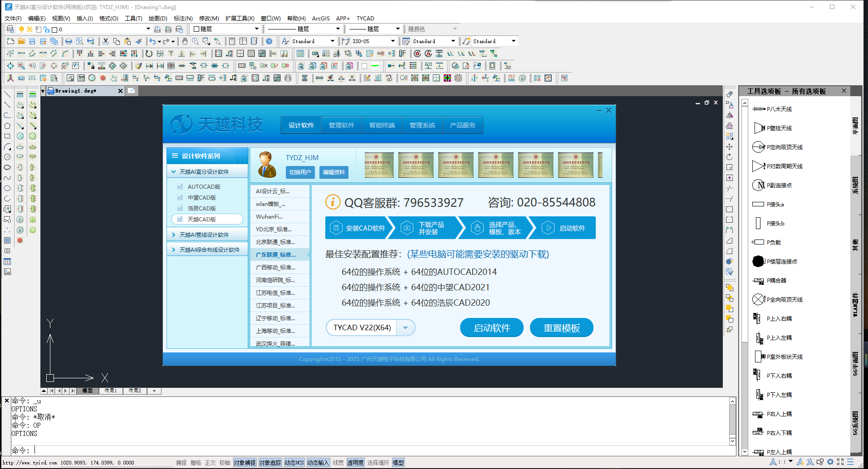Switch to the 管理软件 tab in dialog
868x469 pixels.
coord(341,125)
